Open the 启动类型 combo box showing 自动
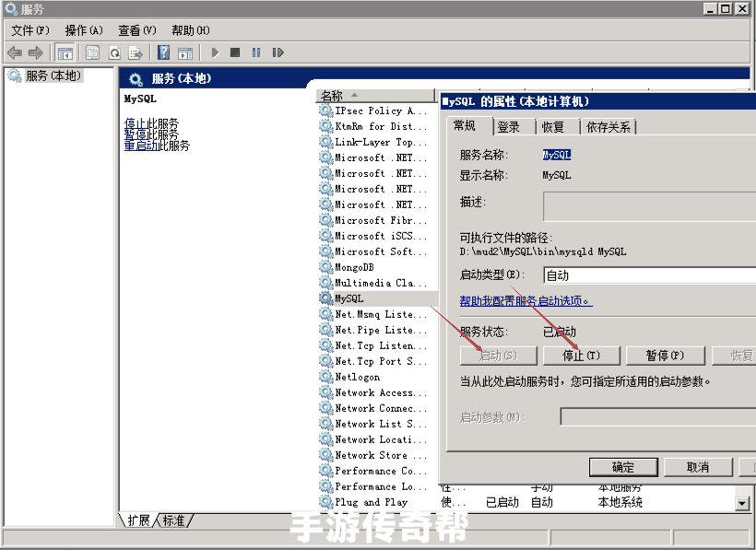The image size is (756, 550). [x=649, y=275]
